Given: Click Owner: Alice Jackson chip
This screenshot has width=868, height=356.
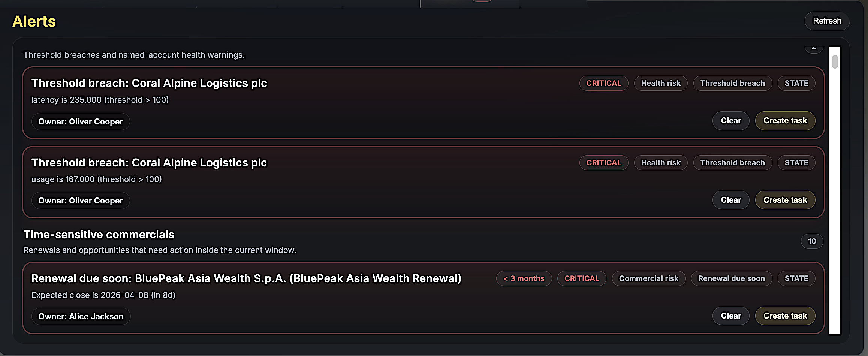Looking at the screenshot, I should [x=81, y=316].
